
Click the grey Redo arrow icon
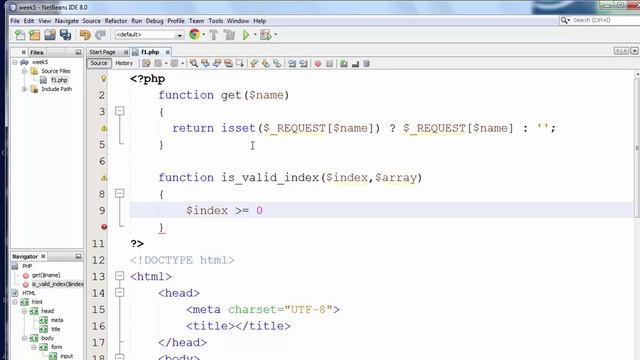pos(100,35)
